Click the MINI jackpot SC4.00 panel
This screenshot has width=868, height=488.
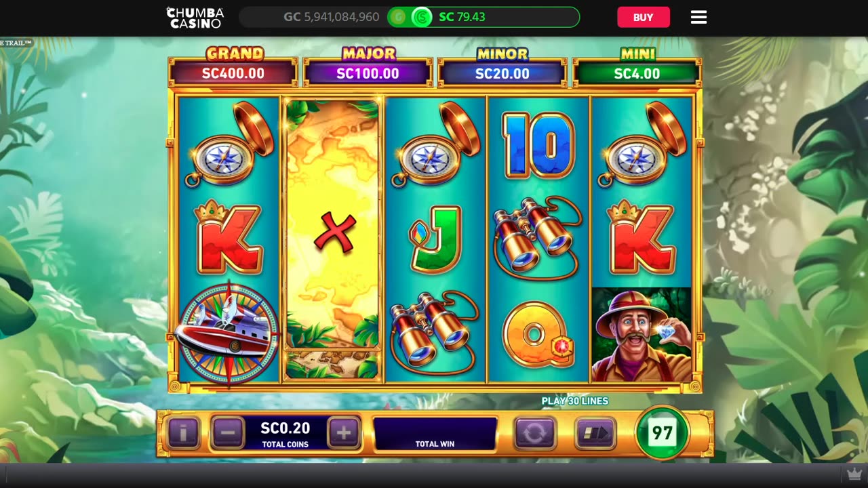(637, 66)
